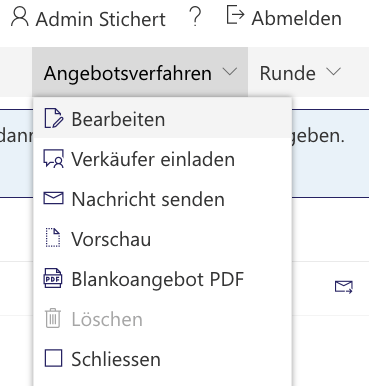369x386 pixels.
Task: Click the chevron next to Angebotsverfahren
Action: tap(230, 71)
